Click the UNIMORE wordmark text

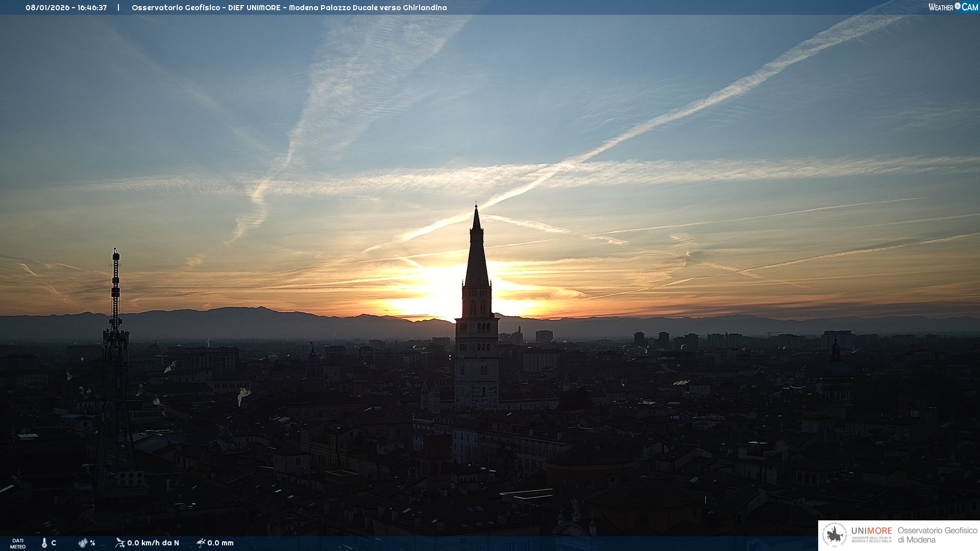click(871, 531)
